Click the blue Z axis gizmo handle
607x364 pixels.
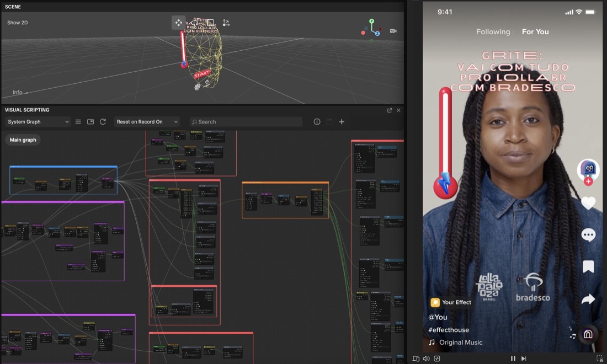377,34
